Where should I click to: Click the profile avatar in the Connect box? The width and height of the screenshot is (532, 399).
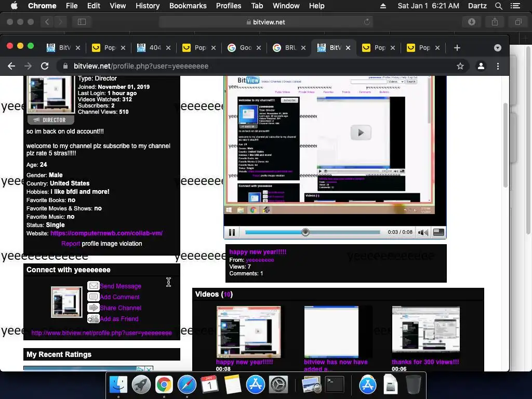click(x=66, y=302)
